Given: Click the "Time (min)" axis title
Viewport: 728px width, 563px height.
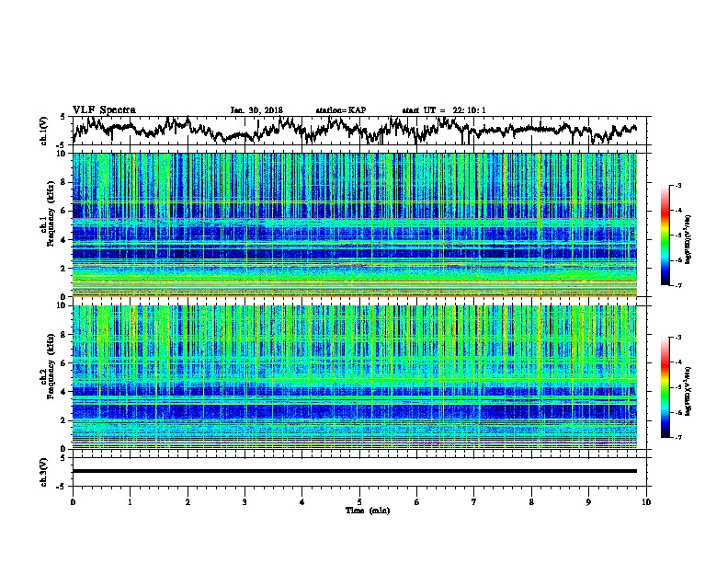Looking at the screenshot, I should (368, 511).
